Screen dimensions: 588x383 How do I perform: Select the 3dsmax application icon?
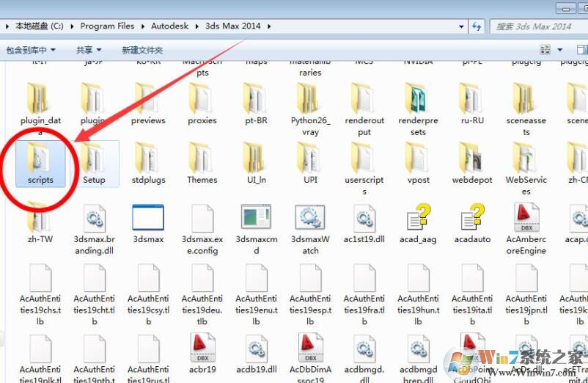148,223
